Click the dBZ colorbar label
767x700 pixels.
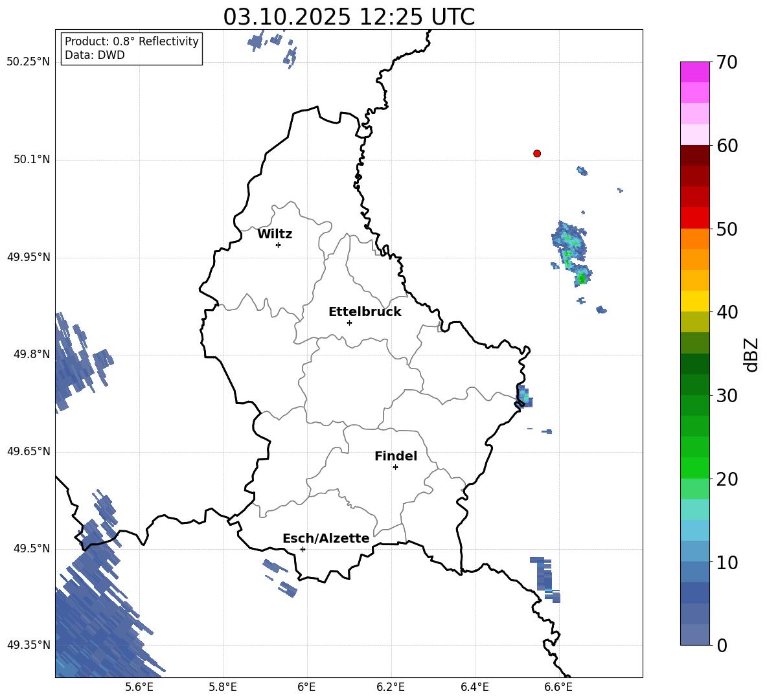click(752, 354)
